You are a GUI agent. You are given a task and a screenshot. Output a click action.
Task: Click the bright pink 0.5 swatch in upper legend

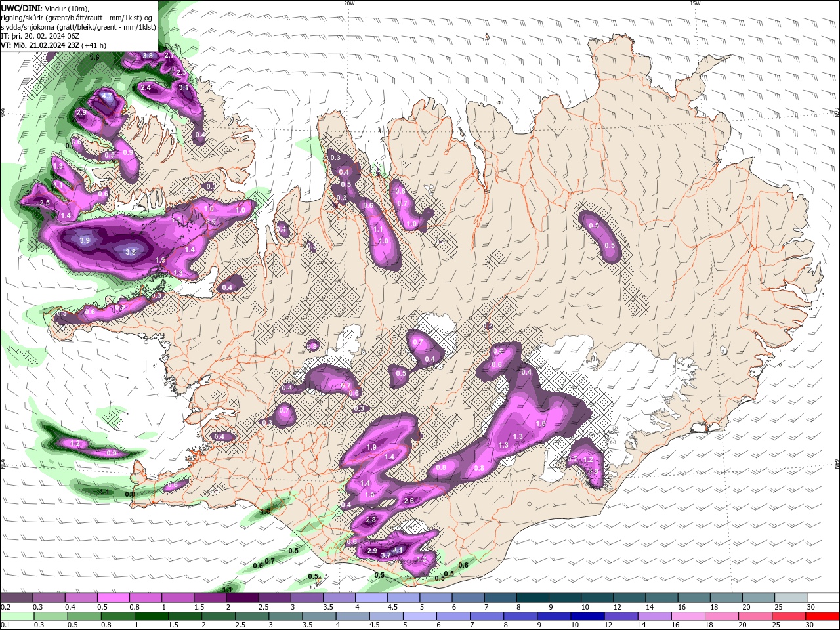coord(114,598)
